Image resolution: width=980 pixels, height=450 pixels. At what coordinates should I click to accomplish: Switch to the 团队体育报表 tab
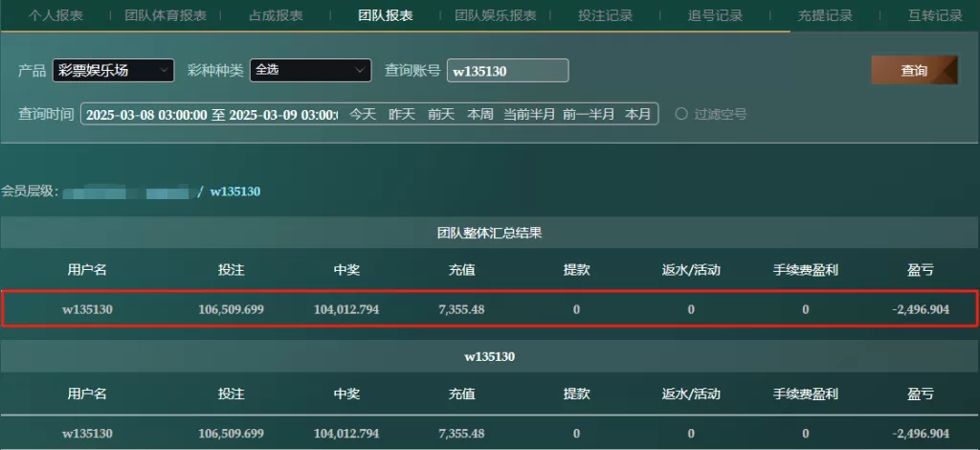[x=164, y=15]
